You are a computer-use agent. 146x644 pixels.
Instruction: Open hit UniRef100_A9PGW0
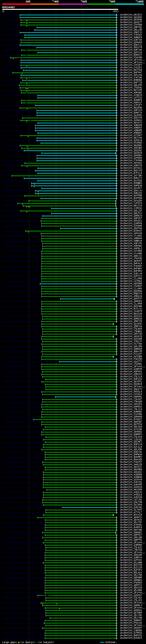131,93
